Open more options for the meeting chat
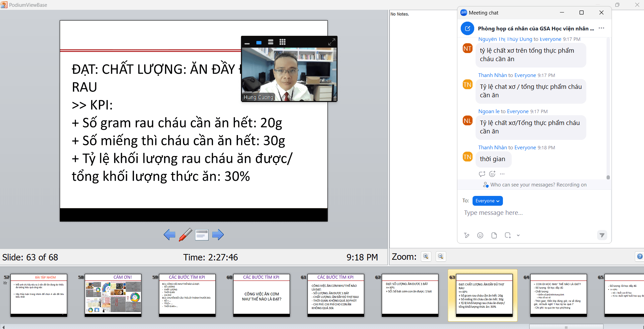Image resolution: width=644 pixels, height=329 pixels. click(601, 28)
